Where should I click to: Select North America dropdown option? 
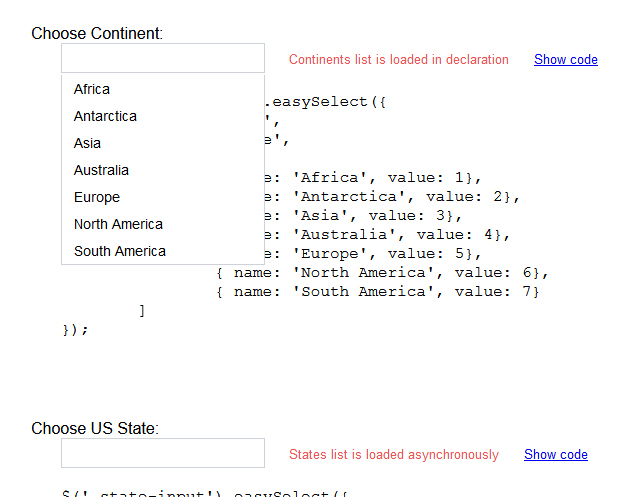(118, 224)
